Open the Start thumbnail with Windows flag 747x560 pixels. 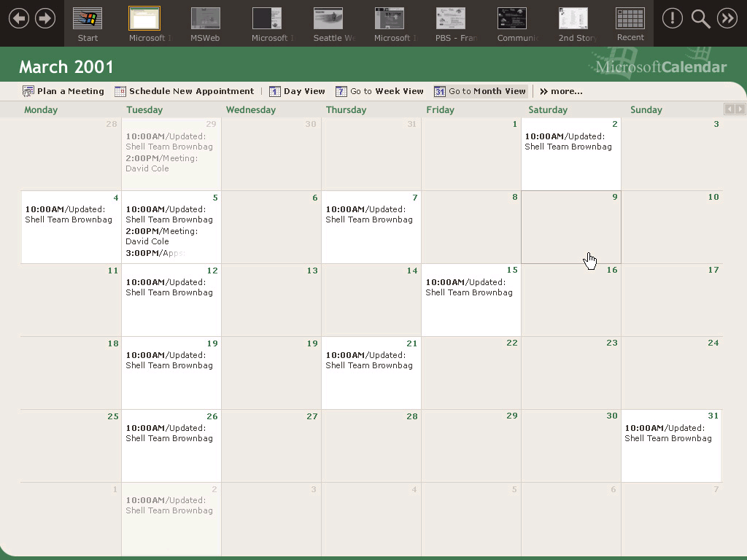tap(88, 24)
